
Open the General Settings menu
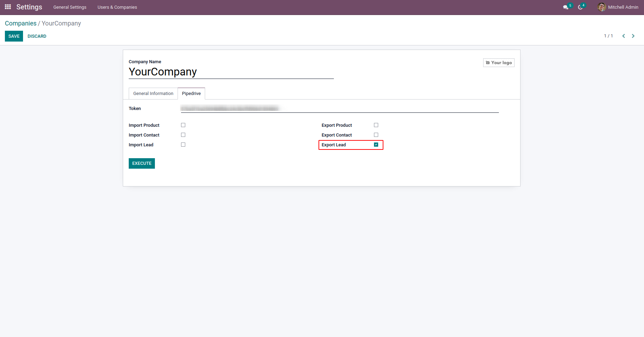(70, 7)
